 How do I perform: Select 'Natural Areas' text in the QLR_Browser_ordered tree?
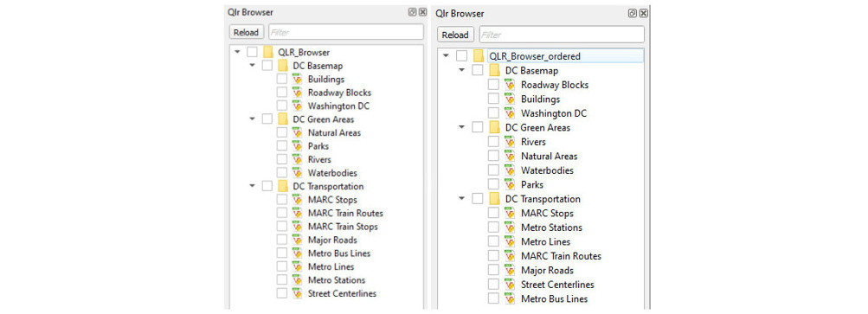tap(550, 157)
